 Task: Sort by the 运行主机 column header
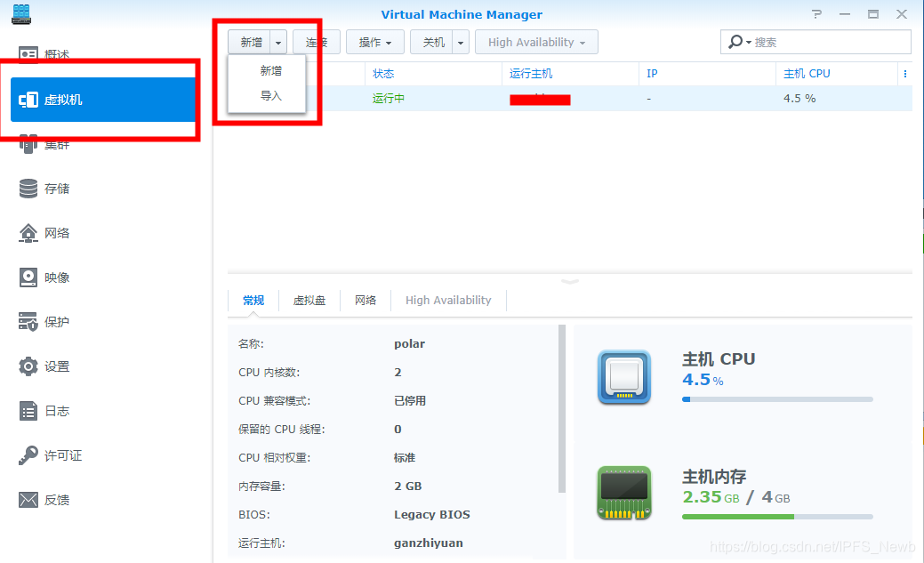[x=570, y=74]
